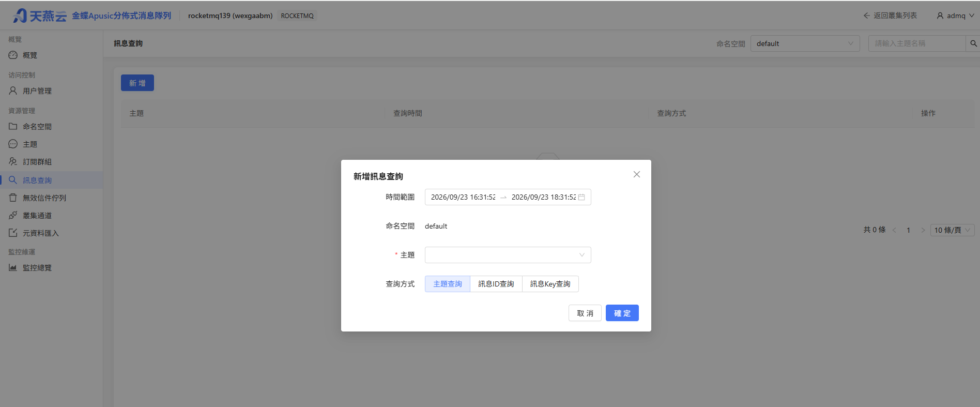The width and height of the screenshot is (980, 407).
Task: Open the 10 條/頁 page size dropdown
Action: pyautogui.click(x=953, y=230)
